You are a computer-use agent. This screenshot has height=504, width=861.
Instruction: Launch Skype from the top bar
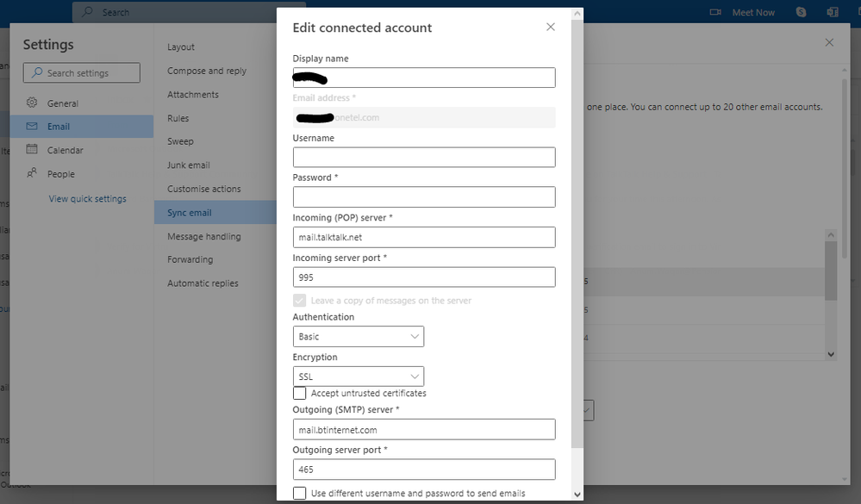click(800, 11)
